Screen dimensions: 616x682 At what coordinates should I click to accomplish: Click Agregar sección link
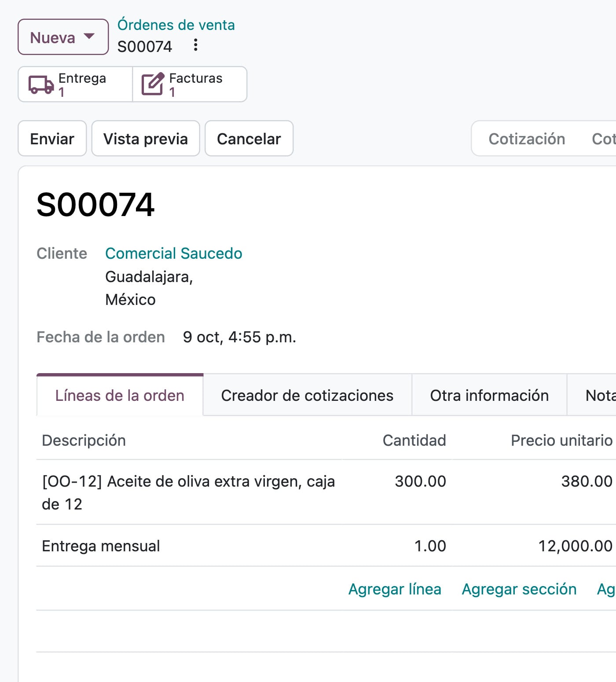click(x=519, y=589)
